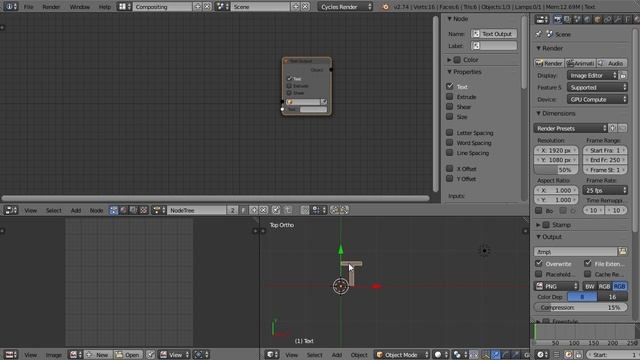Image resolution: width=640 pixels, height=360 pixels.
Task: Open the Constraints properties tab icon
Action: 607,19
